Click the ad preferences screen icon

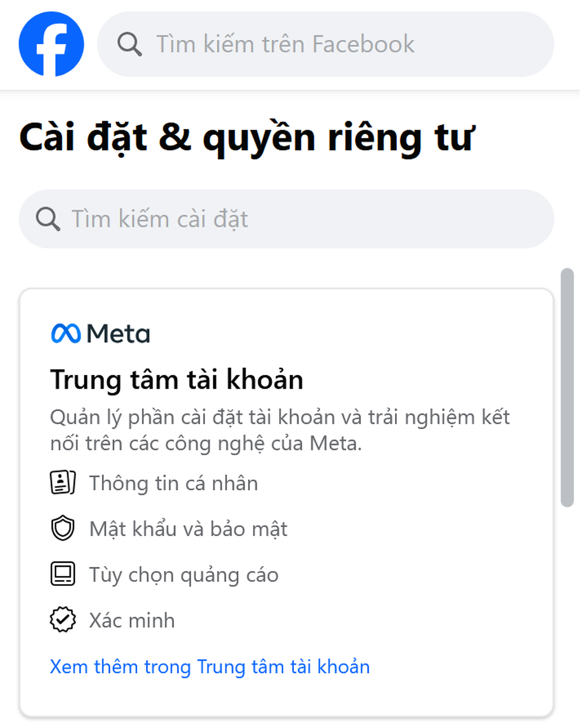coord(62,575)
